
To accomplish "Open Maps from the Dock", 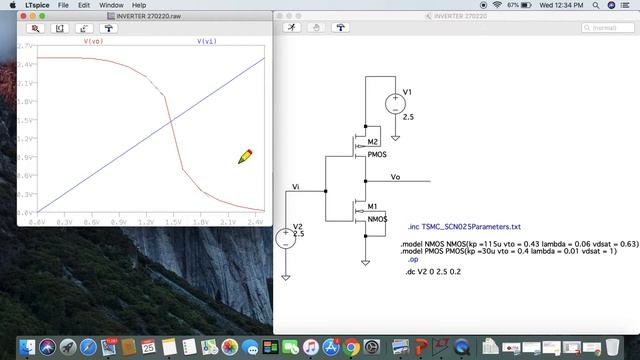I will pos(209,347).
